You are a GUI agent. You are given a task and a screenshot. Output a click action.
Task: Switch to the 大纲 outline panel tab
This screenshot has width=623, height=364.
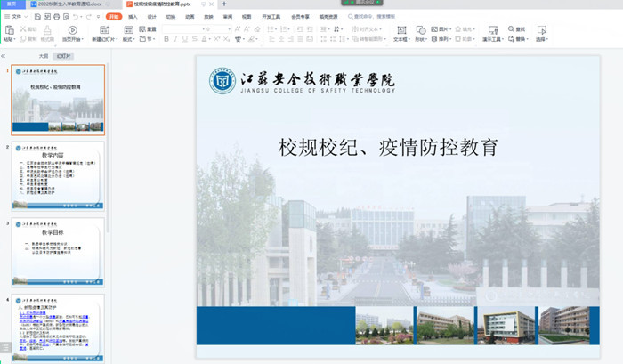(x=43, y=56)
